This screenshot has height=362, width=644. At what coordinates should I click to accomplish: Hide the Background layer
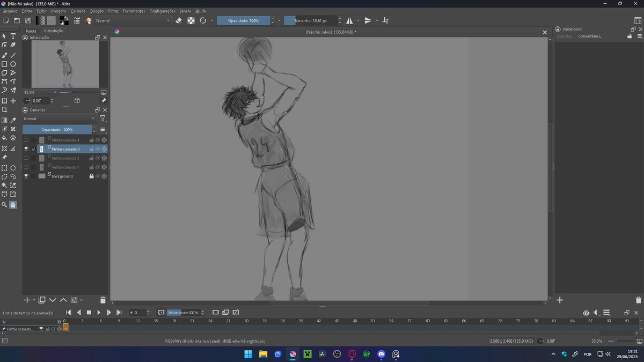coord(26,176)
